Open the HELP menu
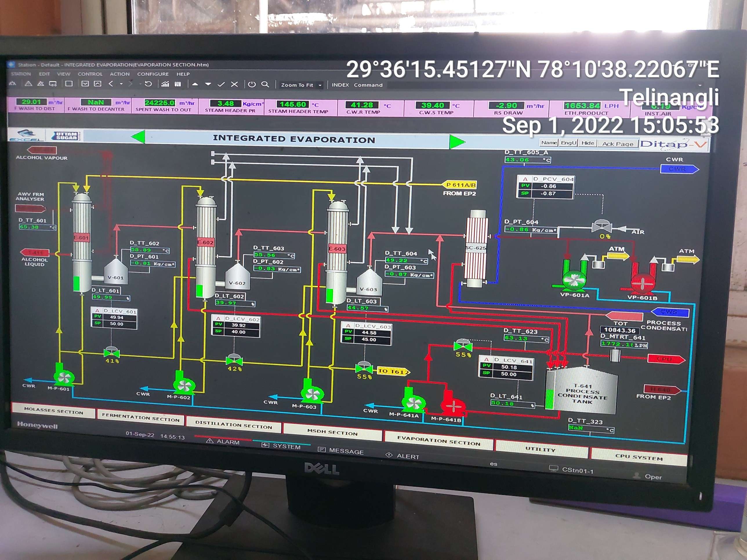 [x=183, y=74]
